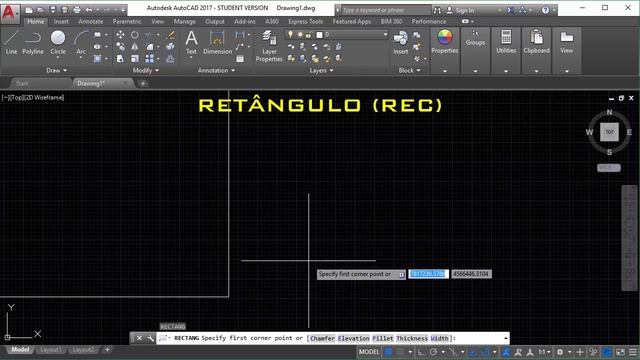Toggle hardware acceleration in status bar
The width and height of the screenshot is (640, 360).
(x=607, y=352)
